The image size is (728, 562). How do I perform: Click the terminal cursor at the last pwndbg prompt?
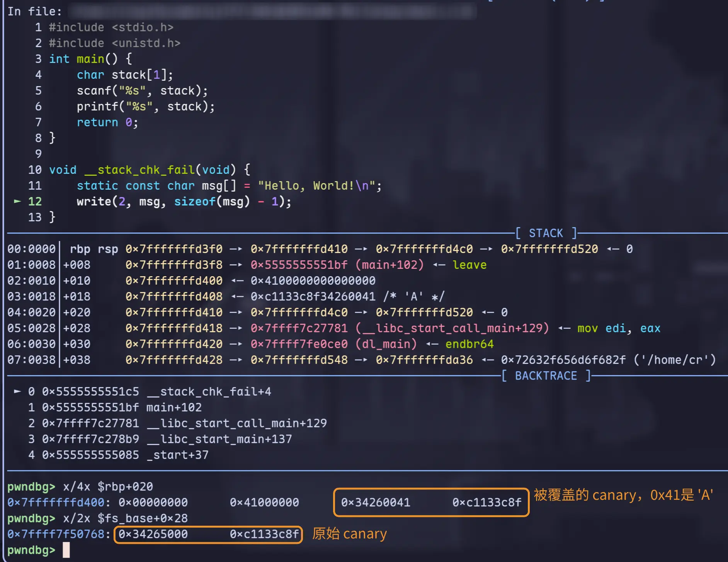pyautogui.click(x=66, y=550)
